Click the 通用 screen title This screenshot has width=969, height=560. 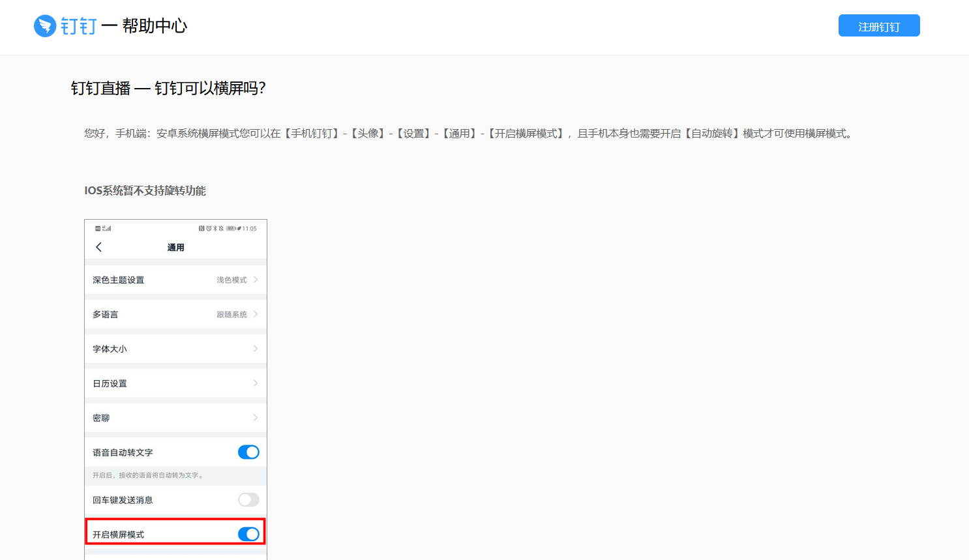tap(175, 247)
